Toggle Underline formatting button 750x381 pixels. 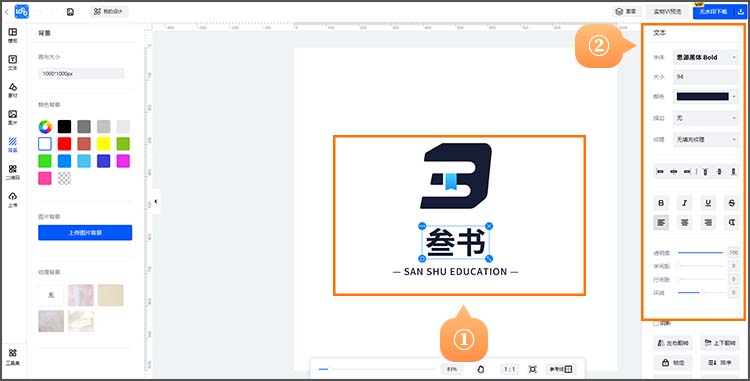[708, 203]
